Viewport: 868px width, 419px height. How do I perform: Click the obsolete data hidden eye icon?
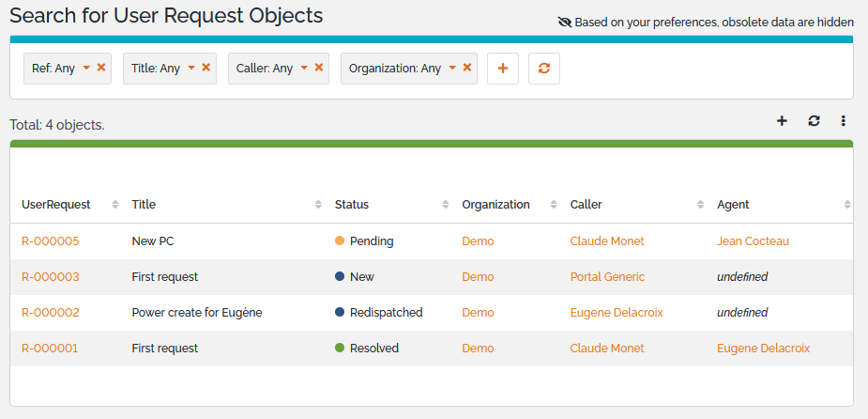564,23
